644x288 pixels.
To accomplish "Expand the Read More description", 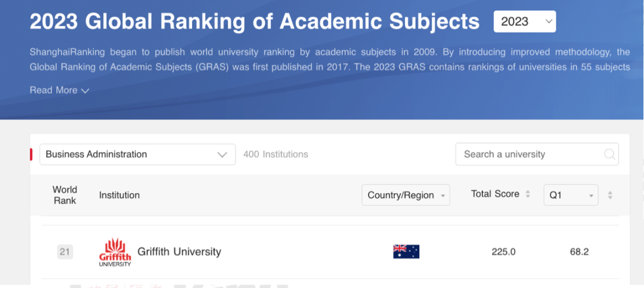I will tap(60, 91).
